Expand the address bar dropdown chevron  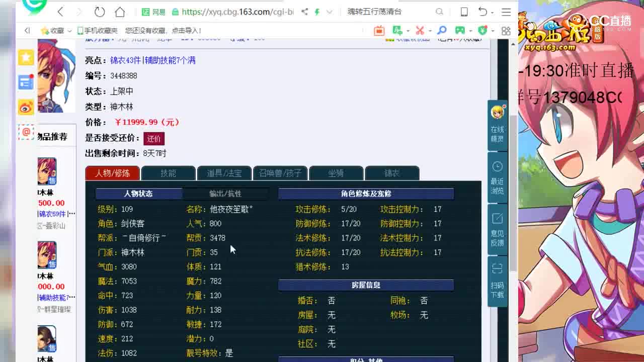click(x=329, y=12)
